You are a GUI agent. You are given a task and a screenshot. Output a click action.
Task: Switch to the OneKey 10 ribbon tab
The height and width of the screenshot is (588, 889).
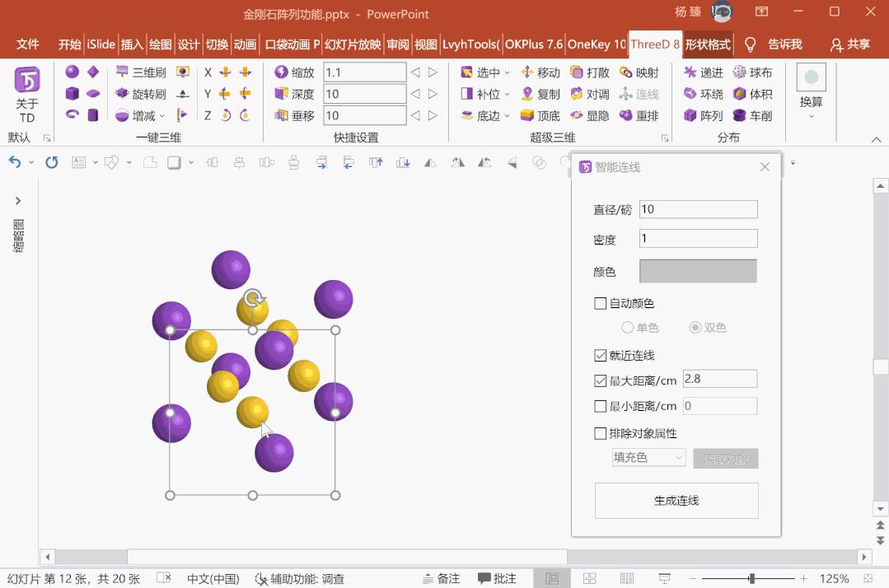tap(597, 44)
